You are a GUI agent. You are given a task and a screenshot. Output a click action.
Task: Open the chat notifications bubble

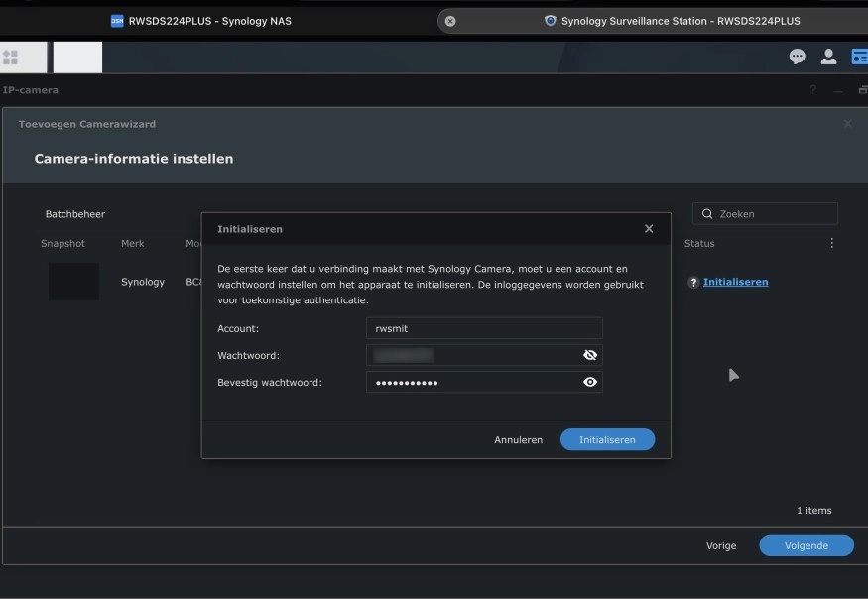pyautogui.click(x=797, y=57)
